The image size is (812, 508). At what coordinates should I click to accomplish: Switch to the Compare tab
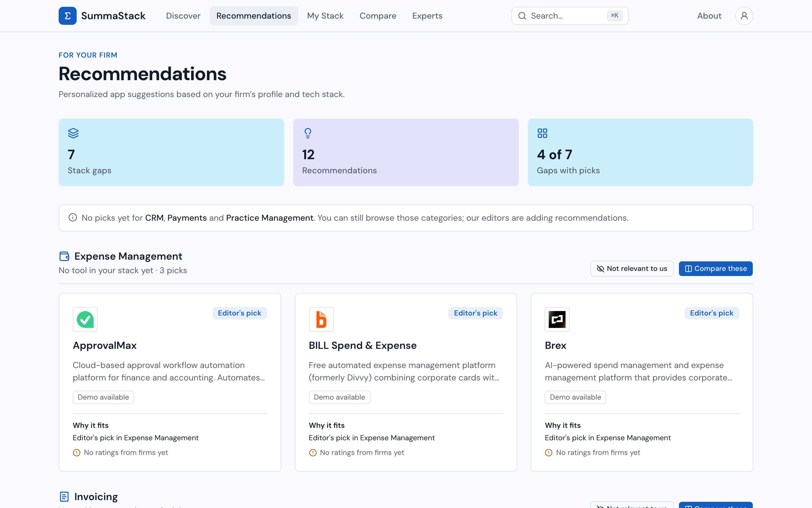click(378, 16)
